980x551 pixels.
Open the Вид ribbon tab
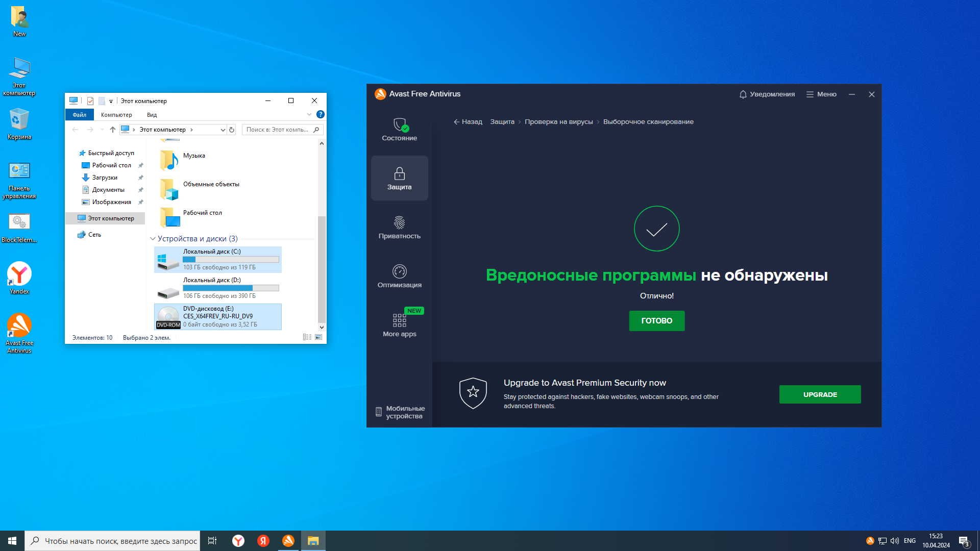pyautogui.click(x=152, y=115)
